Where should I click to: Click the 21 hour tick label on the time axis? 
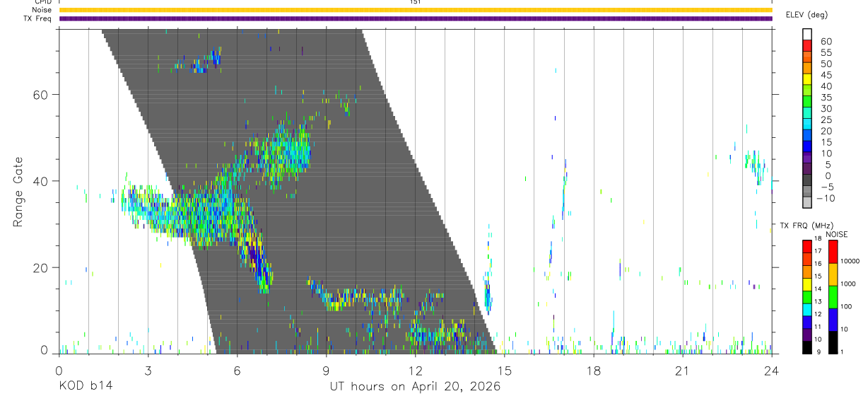point(683,370)
